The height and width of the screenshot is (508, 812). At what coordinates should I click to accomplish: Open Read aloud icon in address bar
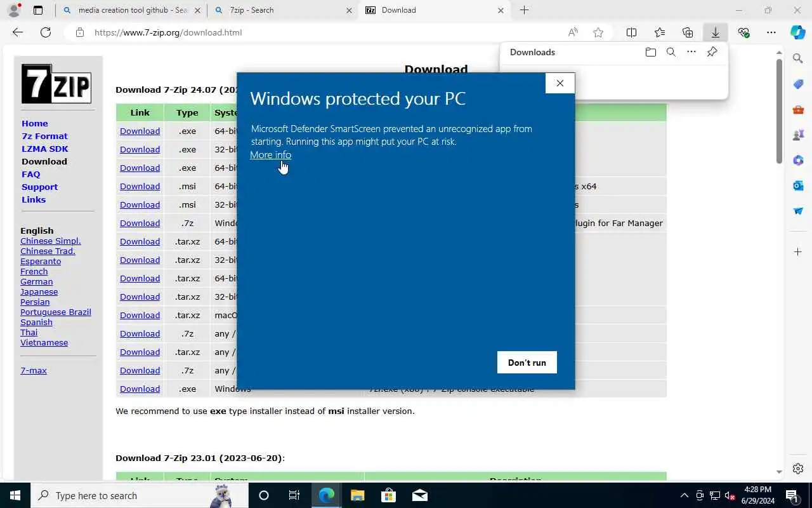573,32
